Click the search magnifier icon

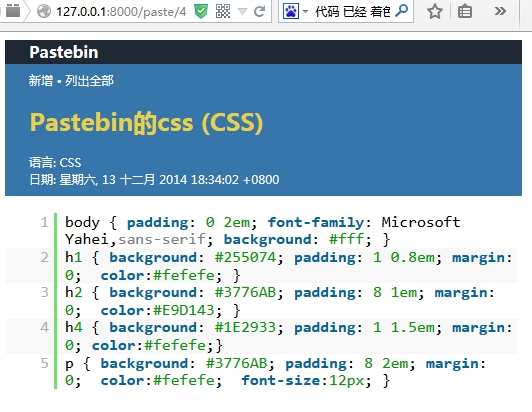coord(402,11)
